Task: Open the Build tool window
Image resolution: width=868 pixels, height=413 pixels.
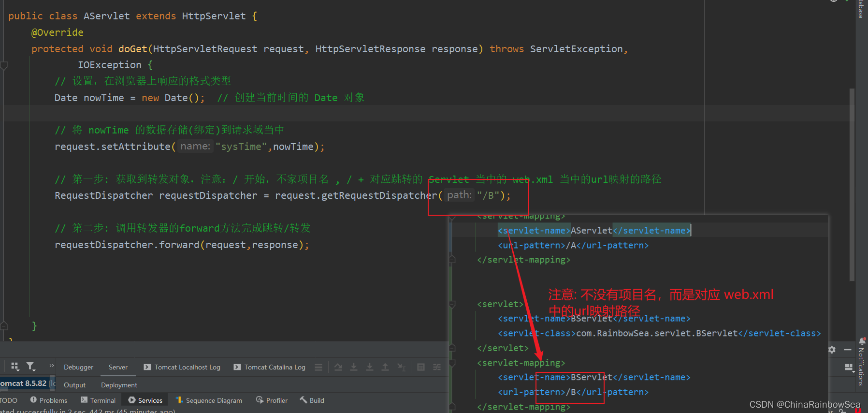Action: tap(312, 400)
